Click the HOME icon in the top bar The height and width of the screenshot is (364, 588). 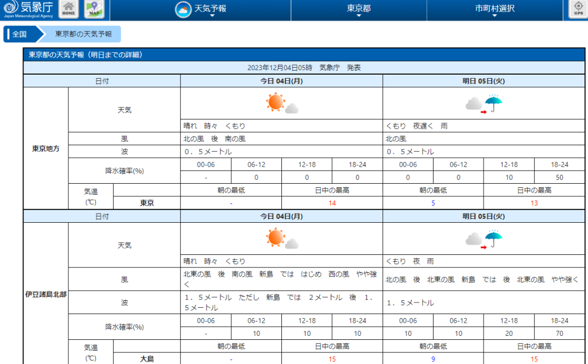click(x=68, y=9)
